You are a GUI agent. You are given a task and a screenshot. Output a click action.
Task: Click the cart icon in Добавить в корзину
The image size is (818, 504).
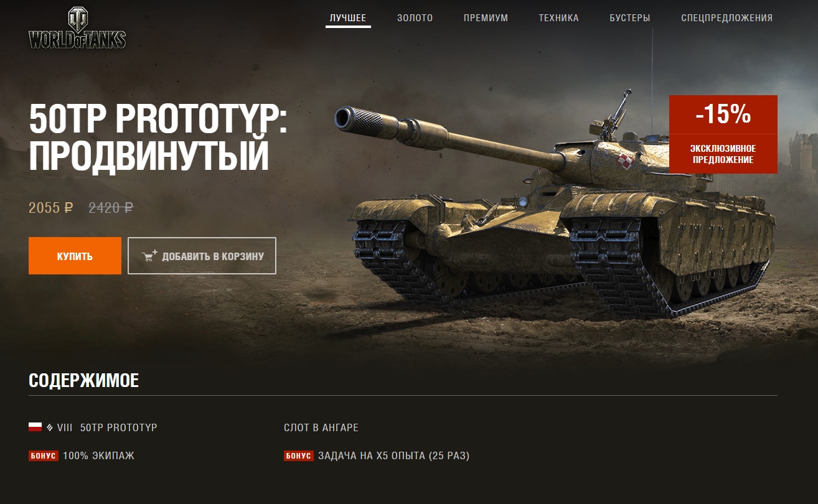[149, 256]
